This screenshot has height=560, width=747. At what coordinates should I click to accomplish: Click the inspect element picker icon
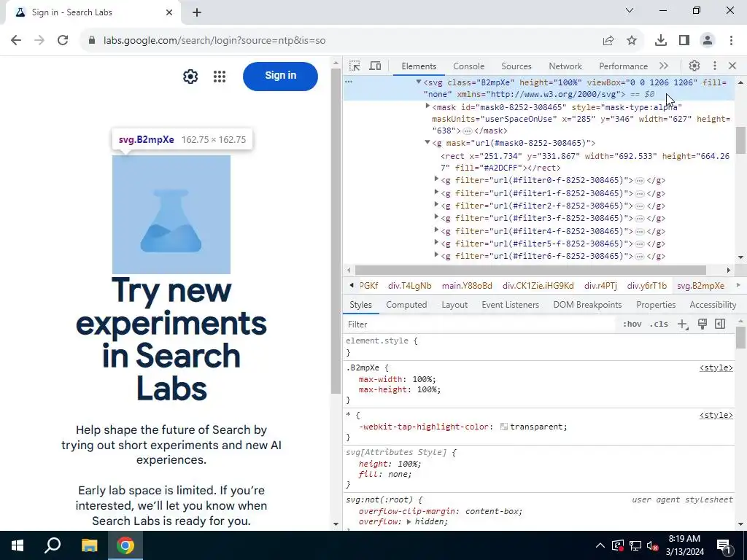[x=355, y=66]
